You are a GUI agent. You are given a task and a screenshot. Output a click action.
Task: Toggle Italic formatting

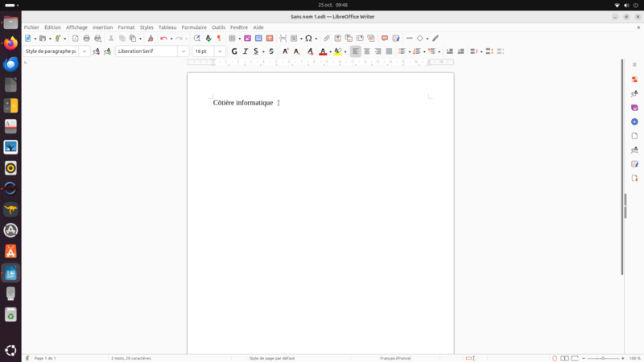point(246,51)
